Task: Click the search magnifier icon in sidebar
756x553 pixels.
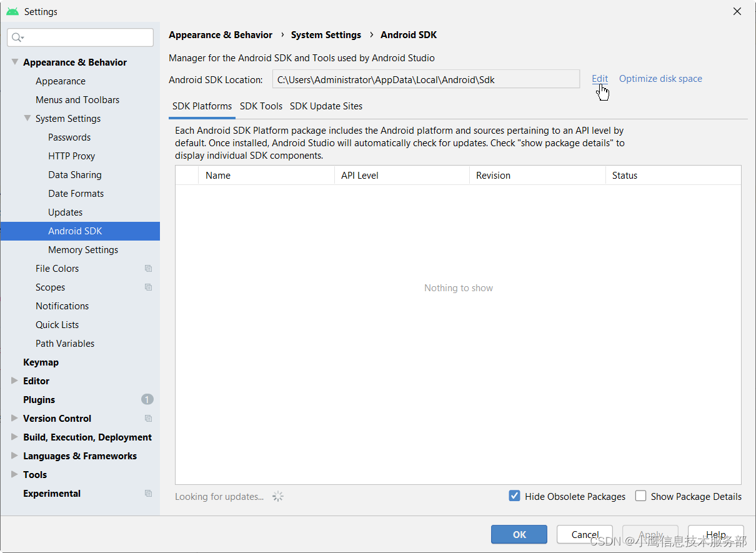Action: click(17, 37)
